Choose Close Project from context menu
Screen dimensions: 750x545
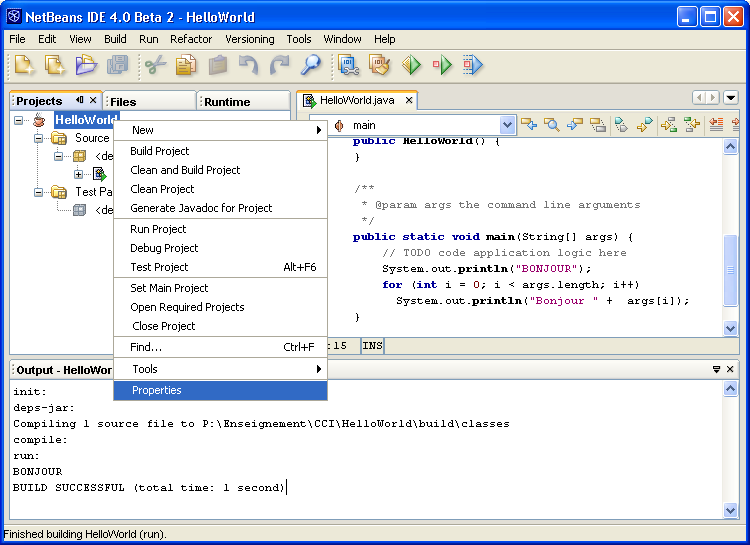(221, 326)
